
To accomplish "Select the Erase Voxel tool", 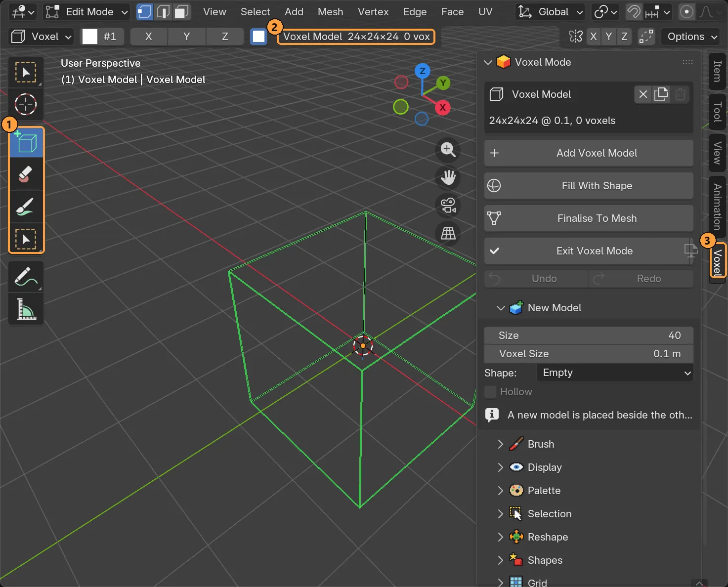I will 27,174.
